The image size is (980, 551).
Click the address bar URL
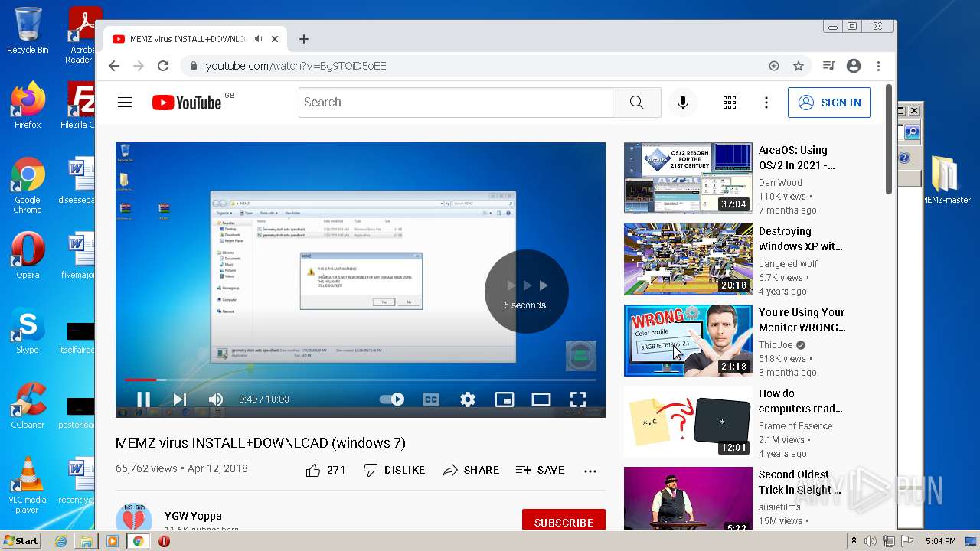click(x=296, y=66)
